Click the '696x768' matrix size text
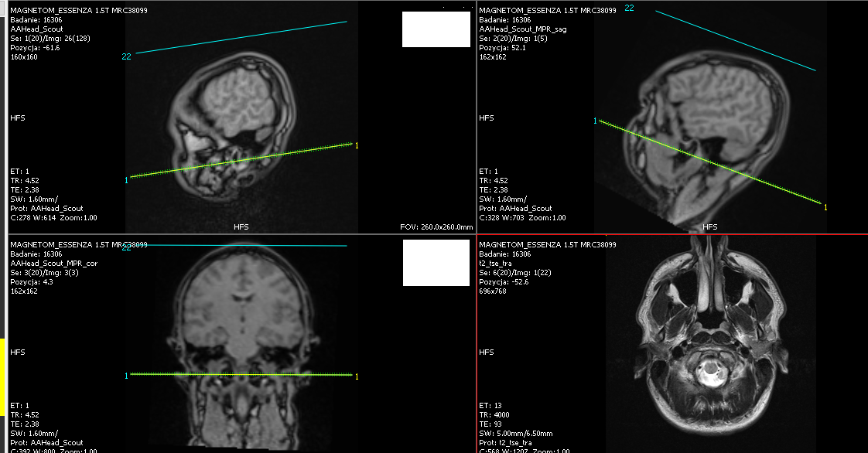 tap(493, 291)
